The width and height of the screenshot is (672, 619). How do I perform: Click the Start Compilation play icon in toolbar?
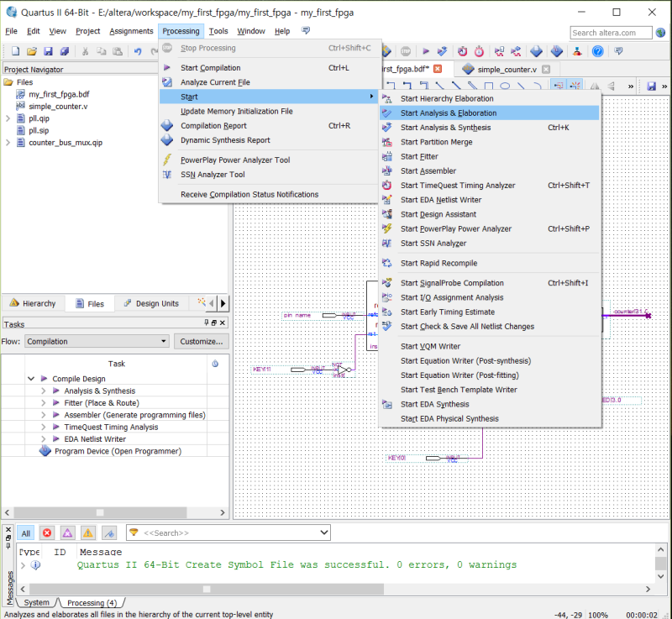426,52
